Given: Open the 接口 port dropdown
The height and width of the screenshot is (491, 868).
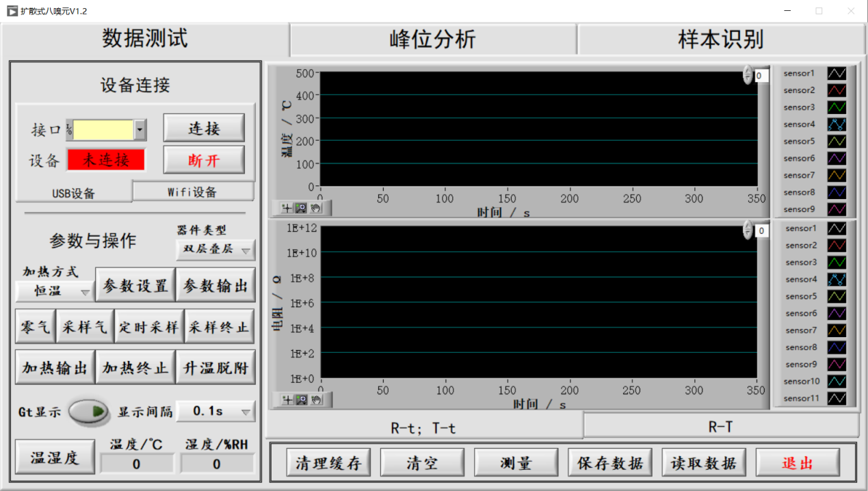Looking at the screenshot, I should click(140, 129).
